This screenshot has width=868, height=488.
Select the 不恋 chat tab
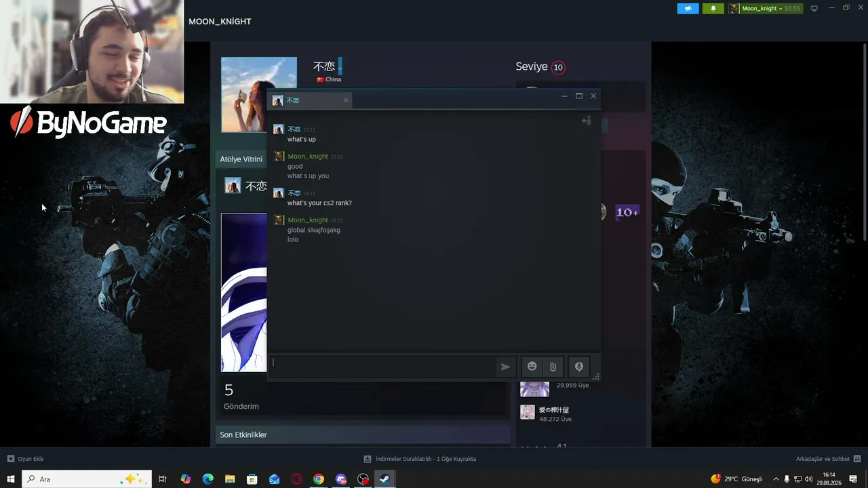click(311, 100)
